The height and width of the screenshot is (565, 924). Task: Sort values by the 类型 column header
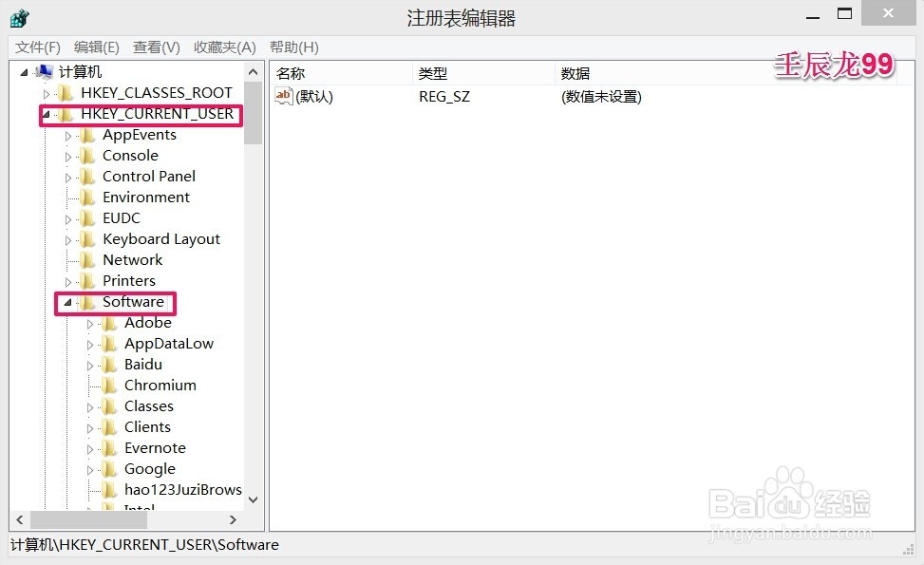443,72
